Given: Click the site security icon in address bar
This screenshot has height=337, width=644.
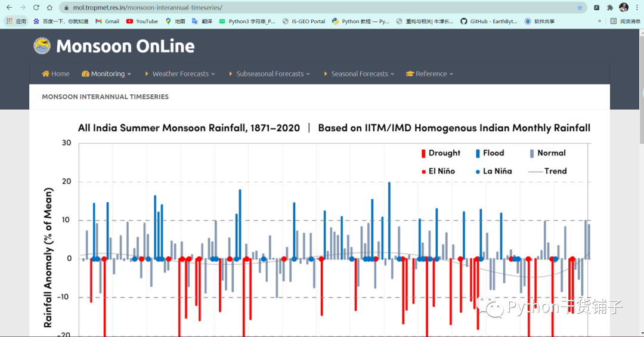Looking at the screenshot, I should [66, 7].
